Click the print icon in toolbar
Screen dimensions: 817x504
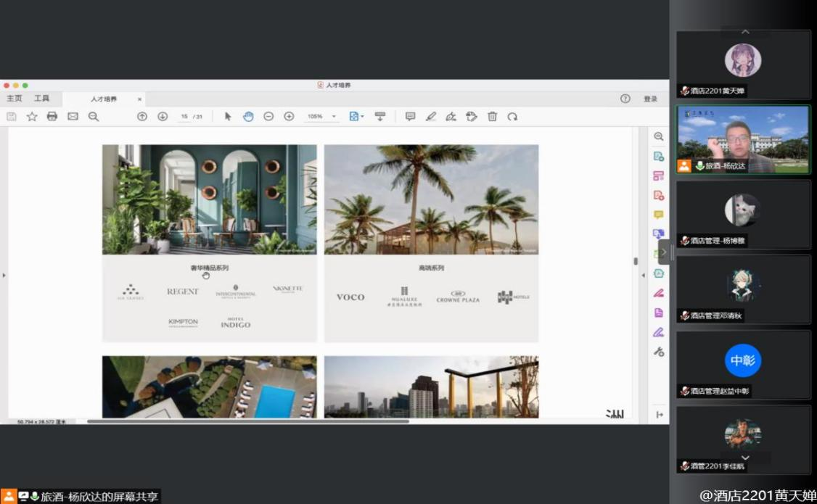coord(52,116)
